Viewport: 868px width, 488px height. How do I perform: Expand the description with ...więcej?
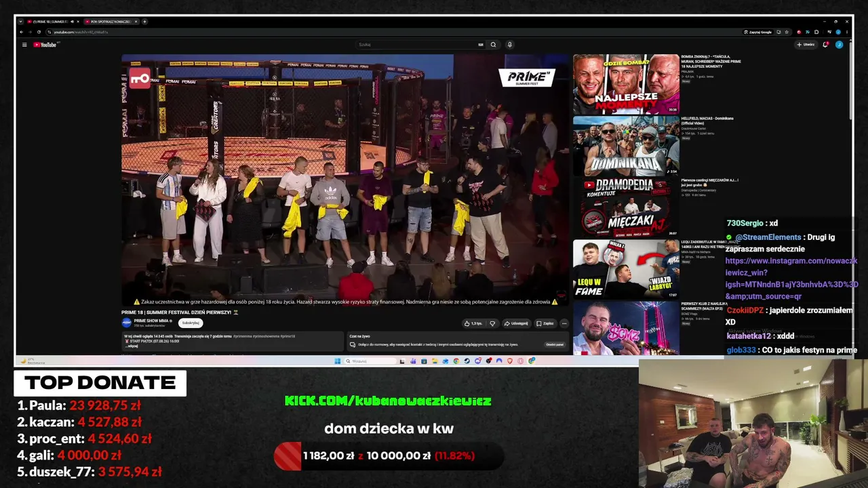coord(132,346)
